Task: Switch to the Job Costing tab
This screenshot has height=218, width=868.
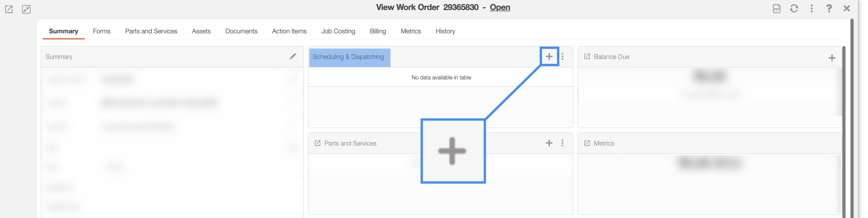Action: (338, 31)
